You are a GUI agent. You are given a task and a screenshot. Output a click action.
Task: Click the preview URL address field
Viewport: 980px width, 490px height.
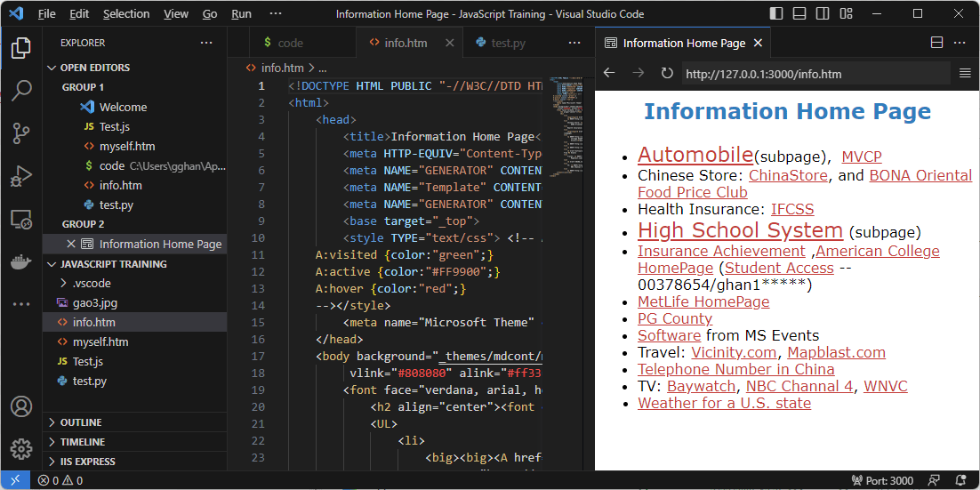815,74
